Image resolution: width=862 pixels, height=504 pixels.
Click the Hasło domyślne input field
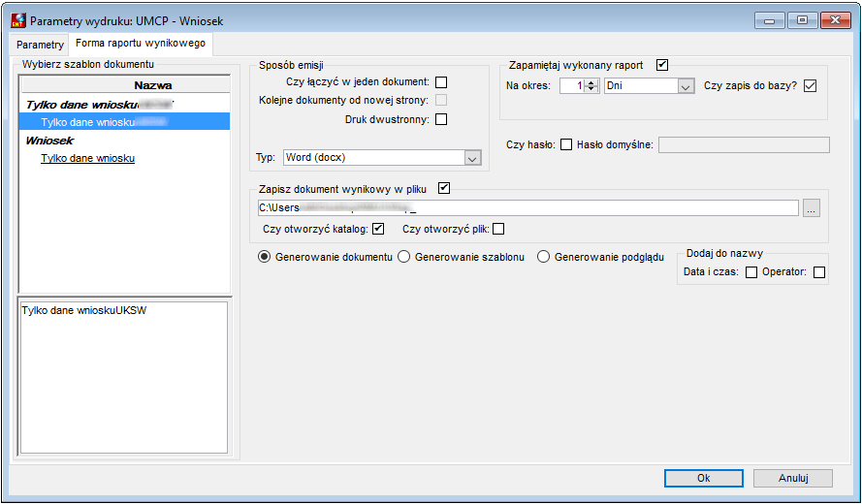(x=744, y=145)
